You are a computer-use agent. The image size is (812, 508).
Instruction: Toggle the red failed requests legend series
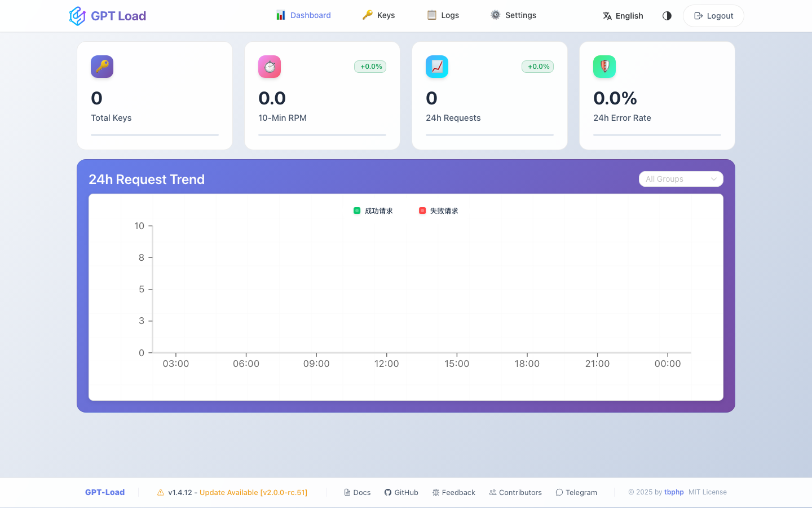[438, 211]
